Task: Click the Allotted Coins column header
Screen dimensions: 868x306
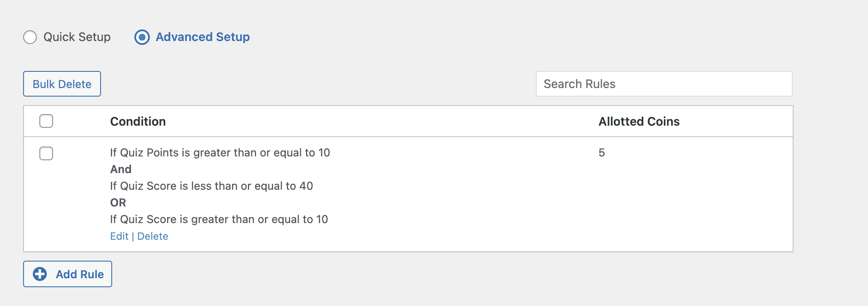Action: (x=639, y=121)
